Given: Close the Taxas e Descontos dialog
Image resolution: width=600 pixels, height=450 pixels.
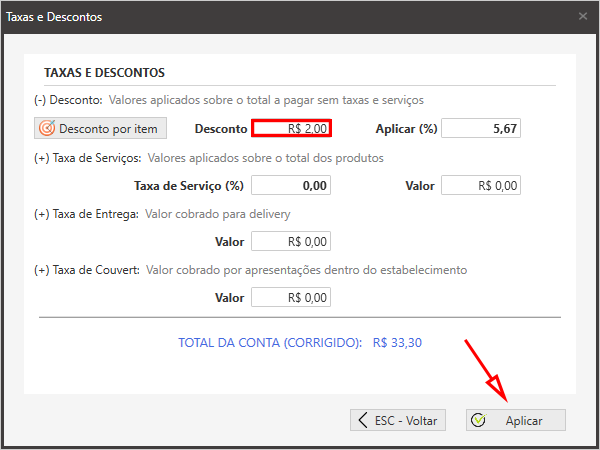Looking at the screenshot, I should (583, 16).
